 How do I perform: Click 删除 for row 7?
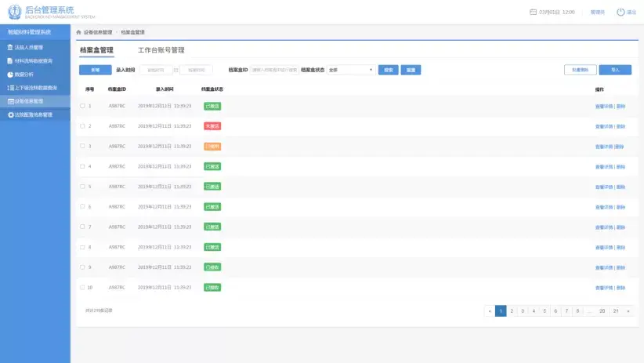[x=620, y=227]
